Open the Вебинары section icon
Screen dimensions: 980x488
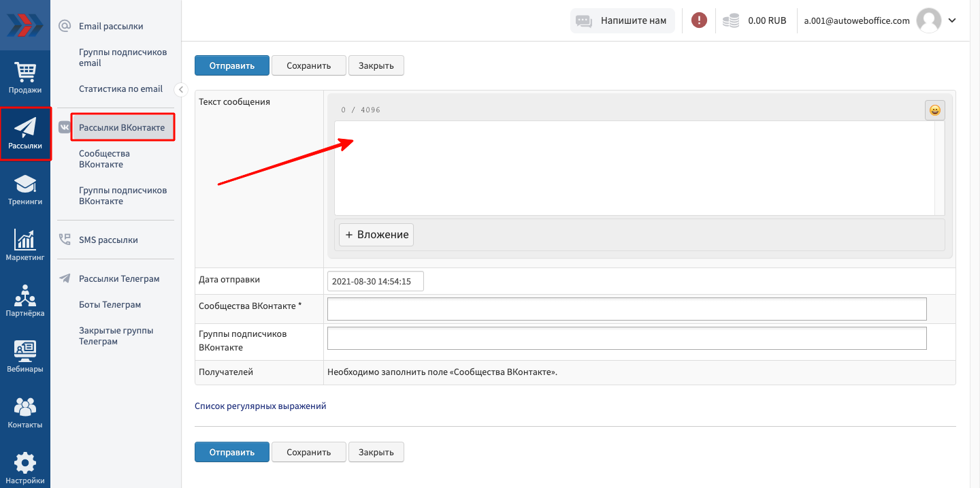[25, 357]
